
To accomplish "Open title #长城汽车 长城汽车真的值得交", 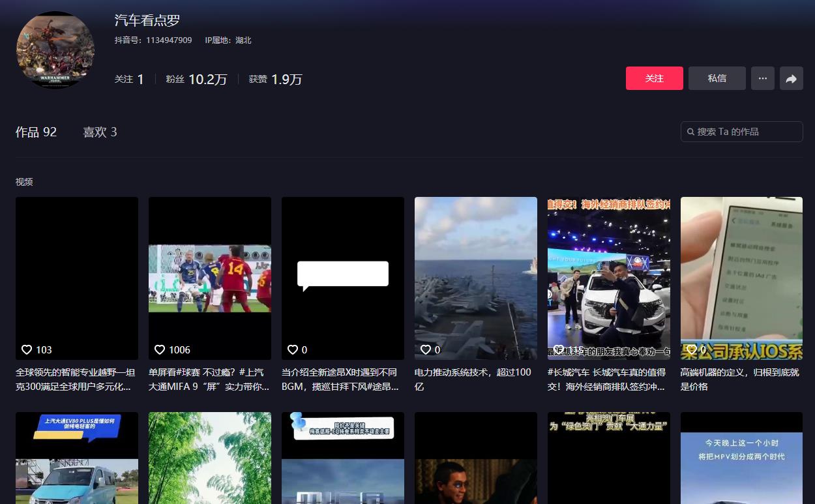I will point(607,379).
